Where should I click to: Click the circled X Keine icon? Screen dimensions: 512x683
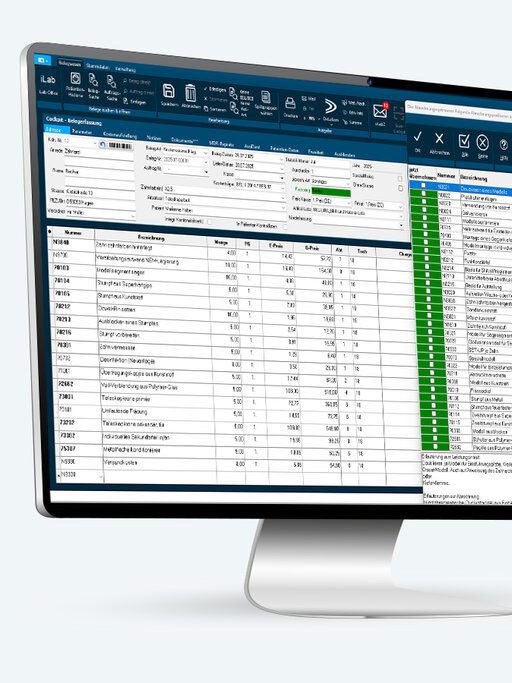point(482,142)
